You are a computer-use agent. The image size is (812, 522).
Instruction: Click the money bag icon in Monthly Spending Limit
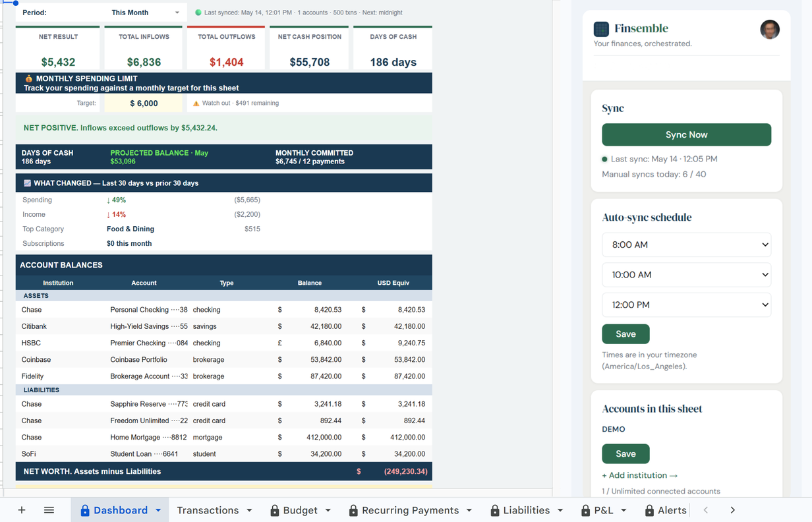(x=28, y=78)
